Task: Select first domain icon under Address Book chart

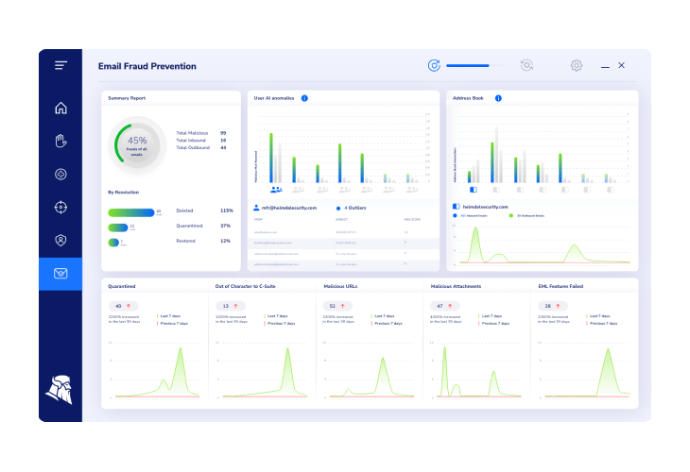Action: click(473, 190)
